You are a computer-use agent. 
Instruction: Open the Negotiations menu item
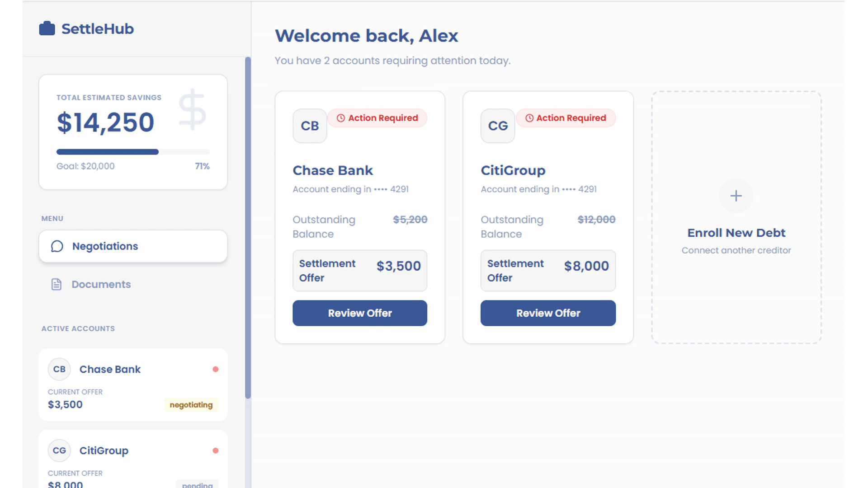(x=133, y=246)
